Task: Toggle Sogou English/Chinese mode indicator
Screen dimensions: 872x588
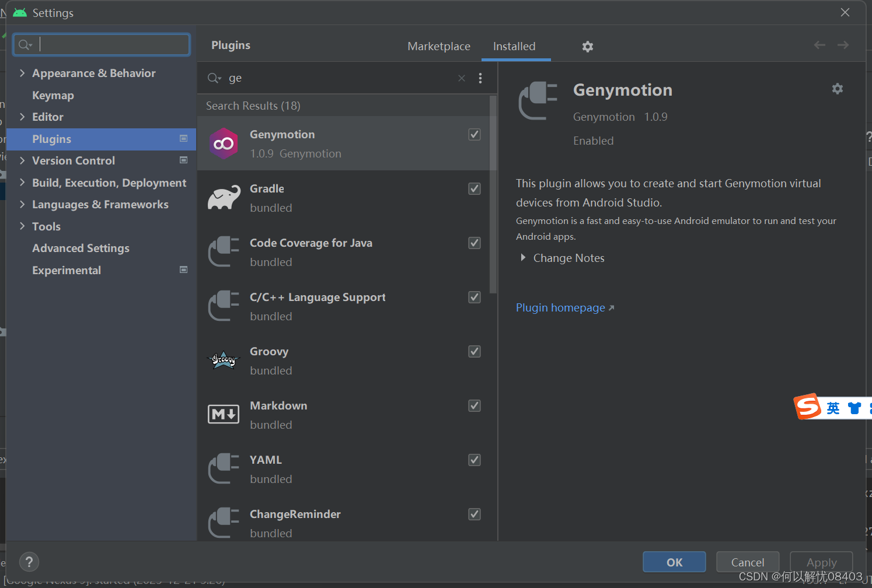Action: coord(833,408)
